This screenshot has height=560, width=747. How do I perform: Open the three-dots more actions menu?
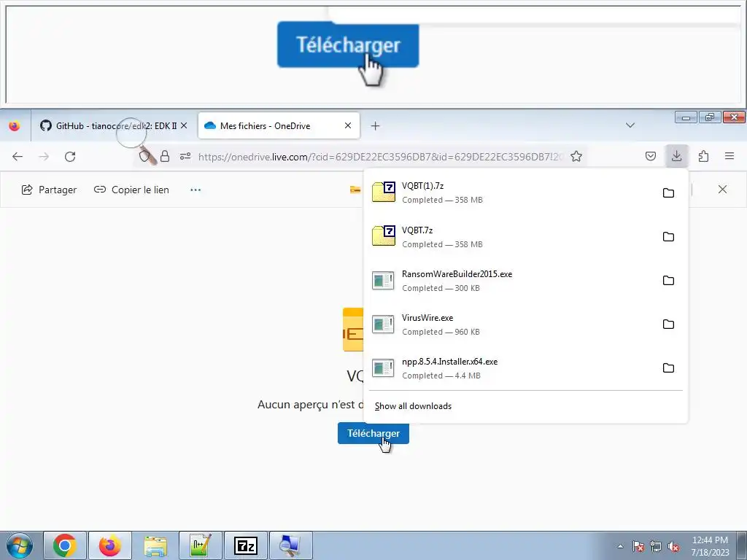click(x=196, y=190)
